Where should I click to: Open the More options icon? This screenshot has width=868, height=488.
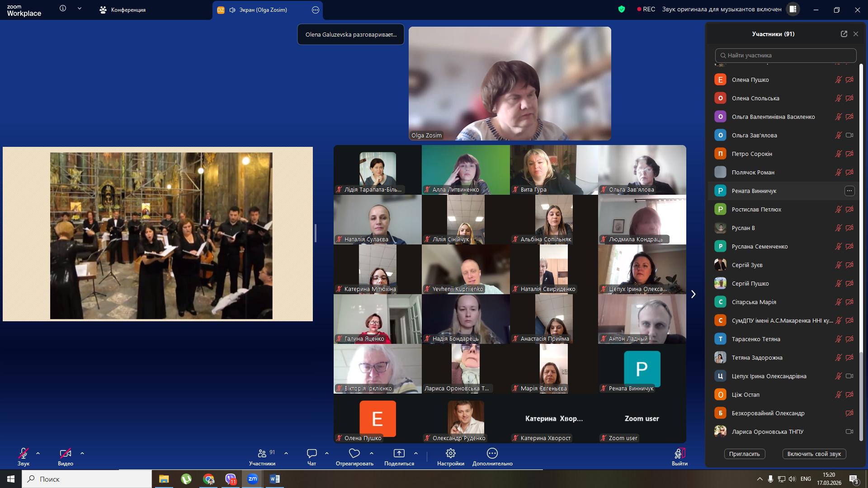pos(492,453)
